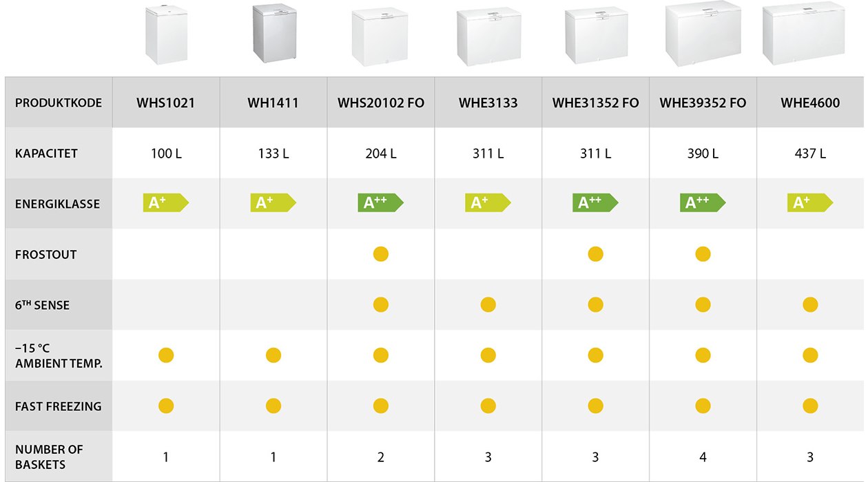Click the FROSTOUT row label

[46, 255]
